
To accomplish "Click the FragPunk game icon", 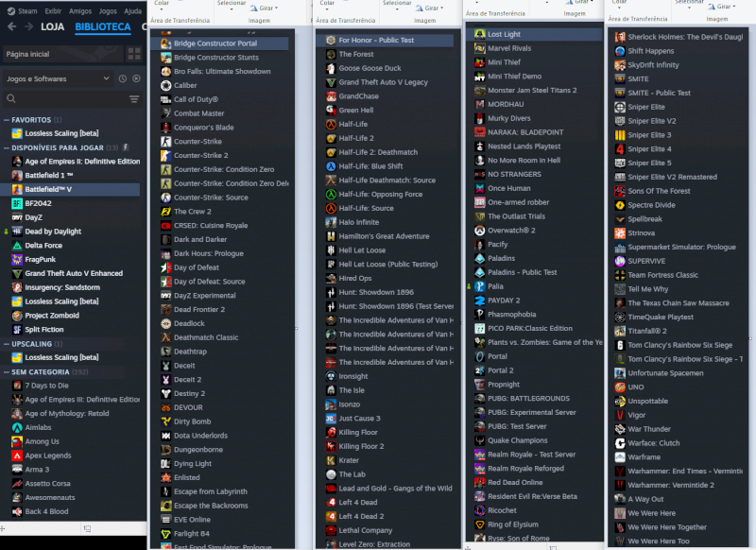I will [x=17, y=259].
